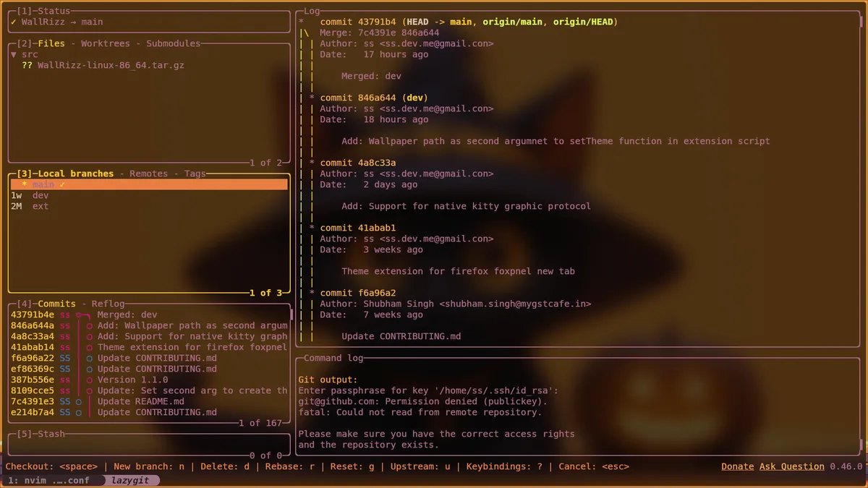Click the Status panel title
This screenshot has width=868, height=488.
tap(43, 11)
